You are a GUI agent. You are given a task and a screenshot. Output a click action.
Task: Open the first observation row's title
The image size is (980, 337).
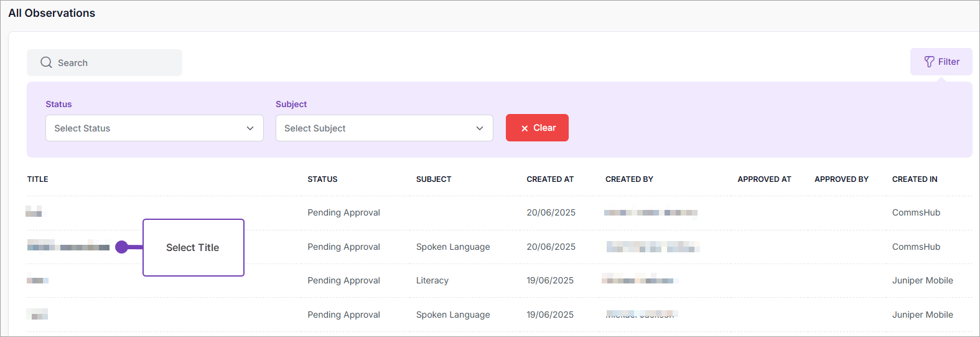34,212
